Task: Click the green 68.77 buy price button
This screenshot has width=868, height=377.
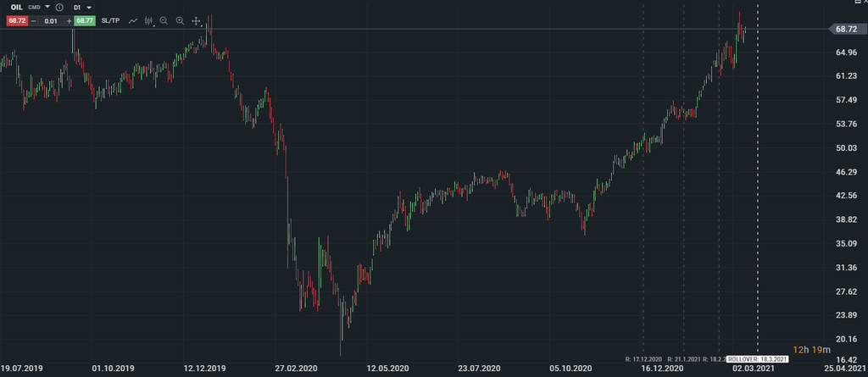Action: click(85, 19)
